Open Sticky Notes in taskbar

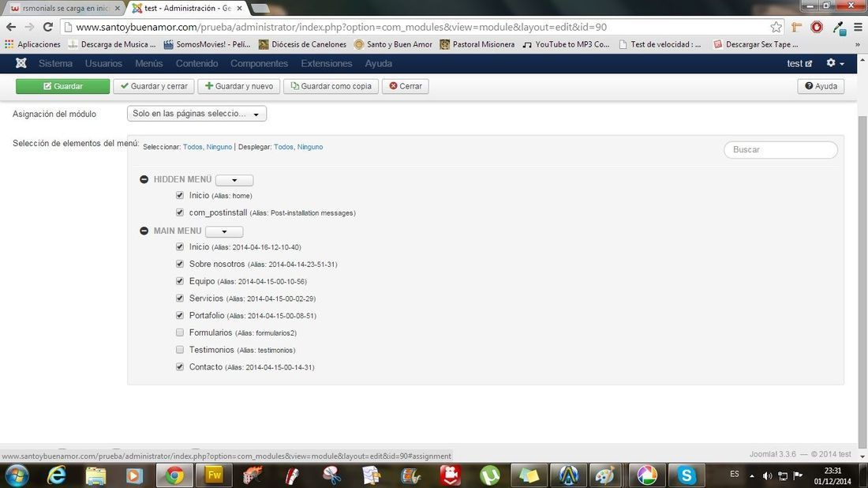coord(529,476)
